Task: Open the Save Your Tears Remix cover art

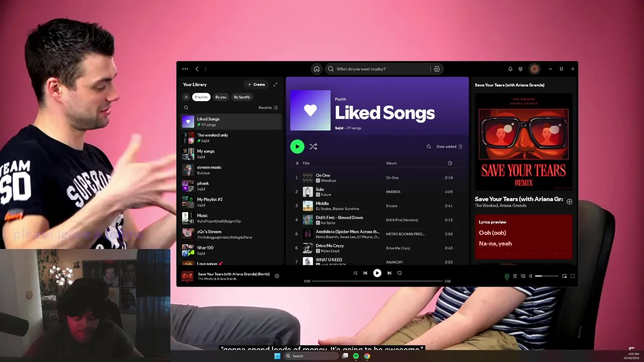Action: click(x=523, y=142)
